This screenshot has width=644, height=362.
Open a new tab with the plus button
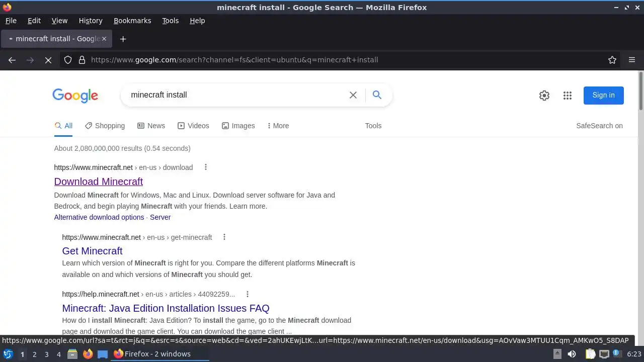click(123, 39)
